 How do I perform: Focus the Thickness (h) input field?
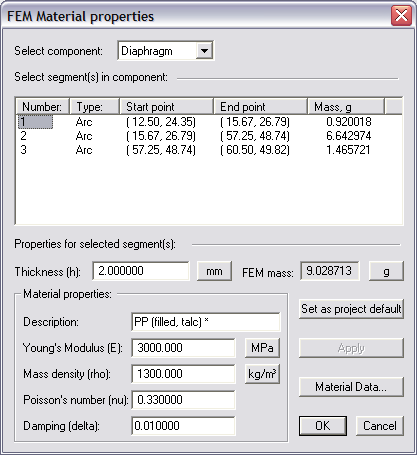[x=141, y=271]
